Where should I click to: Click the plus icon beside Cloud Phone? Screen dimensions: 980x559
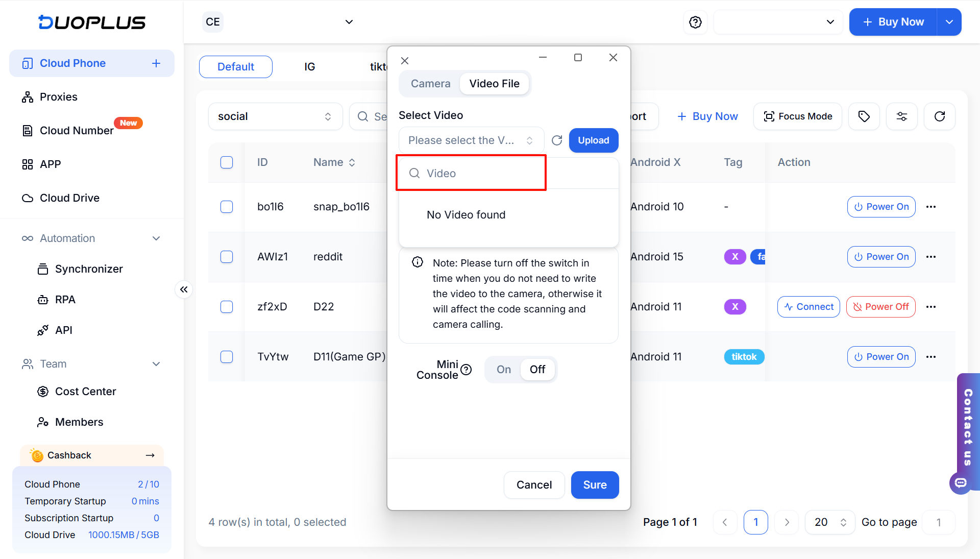(x=156, y=63)
